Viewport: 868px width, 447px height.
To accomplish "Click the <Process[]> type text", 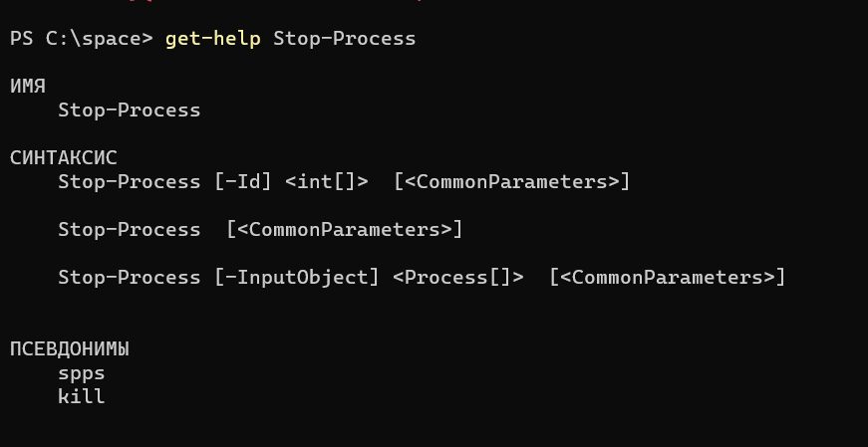I will point(457,277).
